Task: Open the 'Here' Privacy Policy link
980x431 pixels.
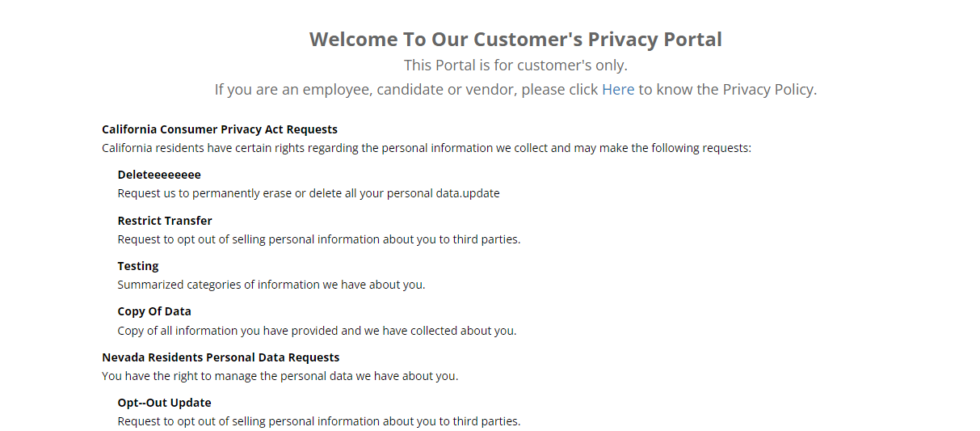Action: coord(618,89)
